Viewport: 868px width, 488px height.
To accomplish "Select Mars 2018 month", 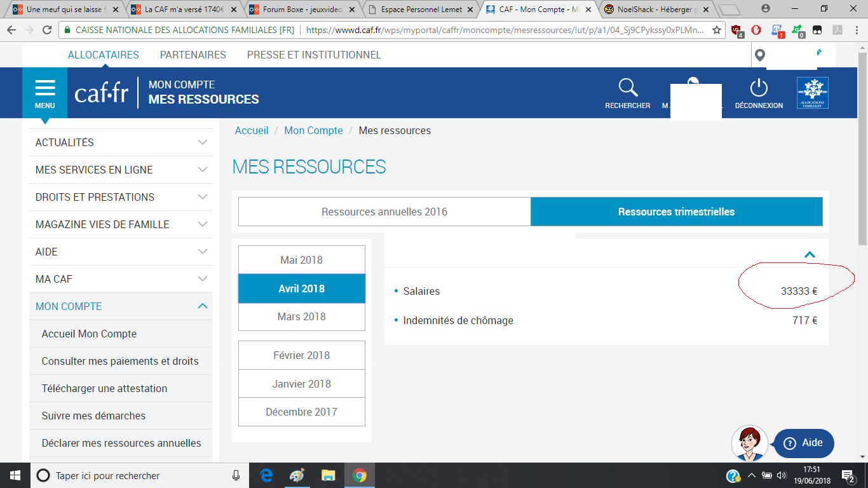I will click(302, 316).
